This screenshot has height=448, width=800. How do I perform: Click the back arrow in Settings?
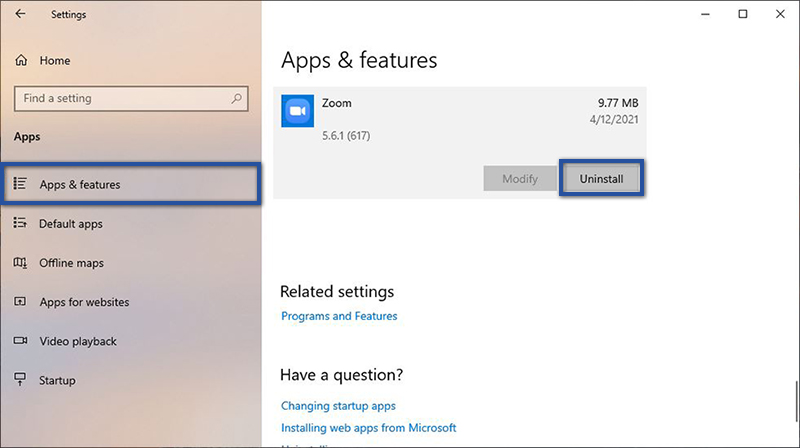coord(21,15)
